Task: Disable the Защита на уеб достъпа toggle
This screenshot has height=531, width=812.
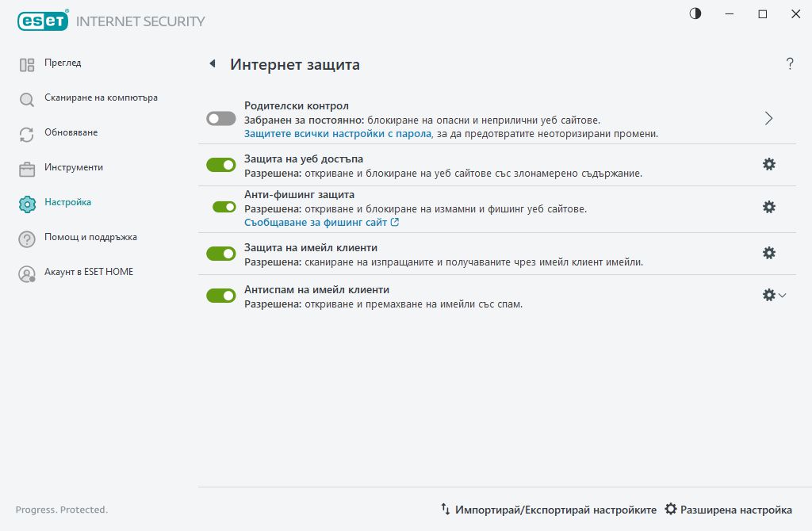Action: (x=221, y=165)
